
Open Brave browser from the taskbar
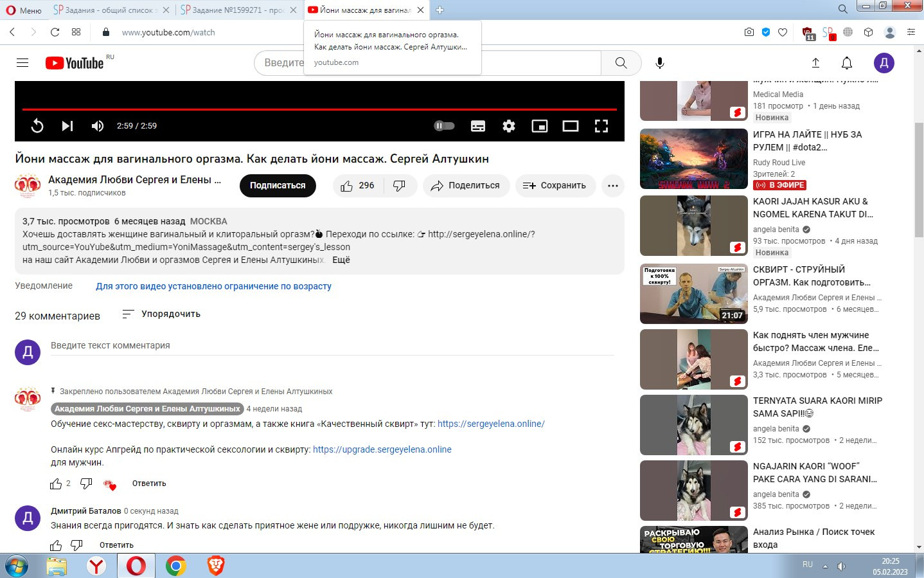(x=215, y=566)
